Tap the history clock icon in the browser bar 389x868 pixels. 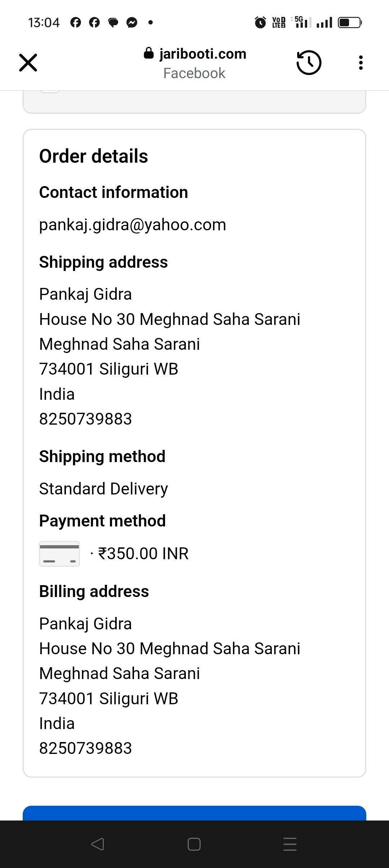tap(309, 63)
